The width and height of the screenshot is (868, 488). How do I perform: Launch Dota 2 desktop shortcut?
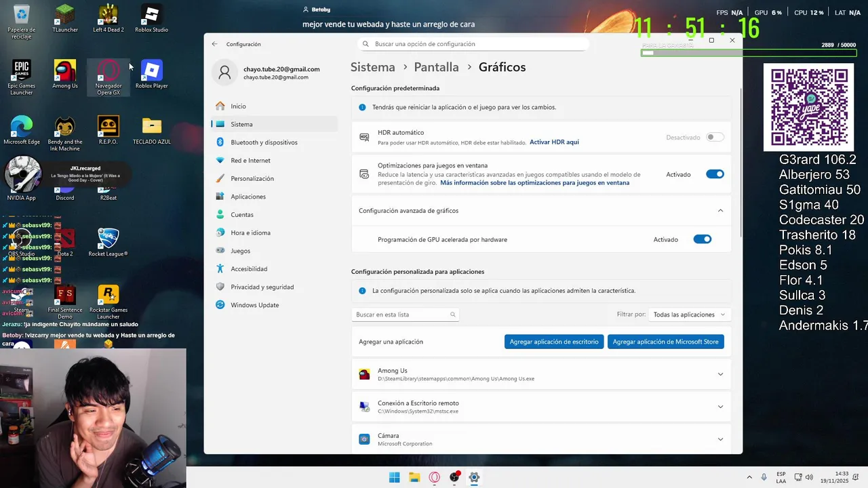(65, 243)
